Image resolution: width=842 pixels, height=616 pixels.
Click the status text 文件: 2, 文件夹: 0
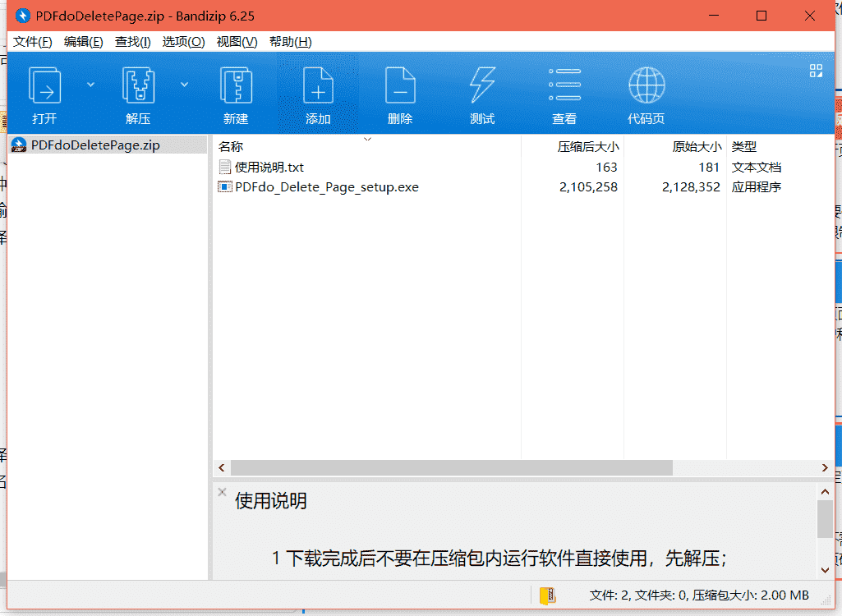click(x=638, y=595)
